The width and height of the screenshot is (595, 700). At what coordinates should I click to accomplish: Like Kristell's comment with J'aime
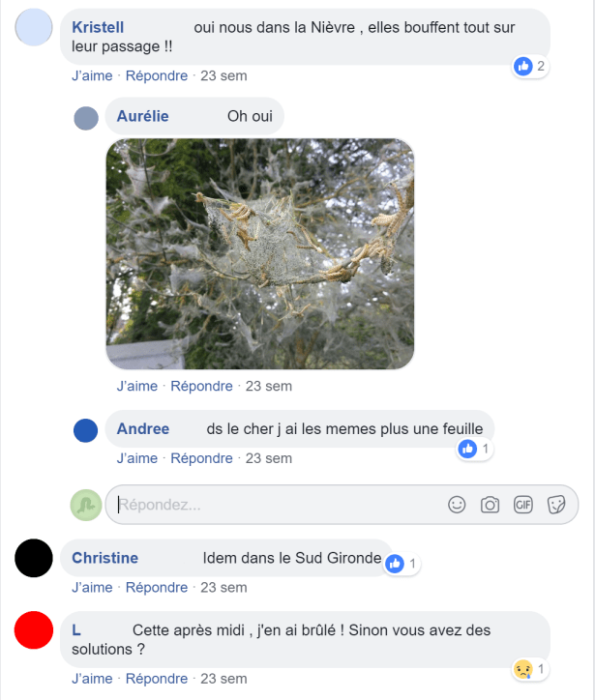(92, 75)
